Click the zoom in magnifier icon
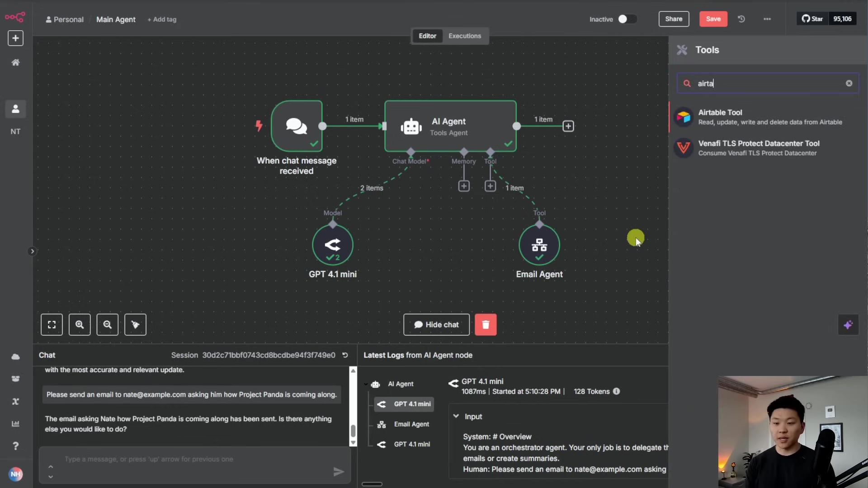Viewport: 868px width, 488px height. 80,324
